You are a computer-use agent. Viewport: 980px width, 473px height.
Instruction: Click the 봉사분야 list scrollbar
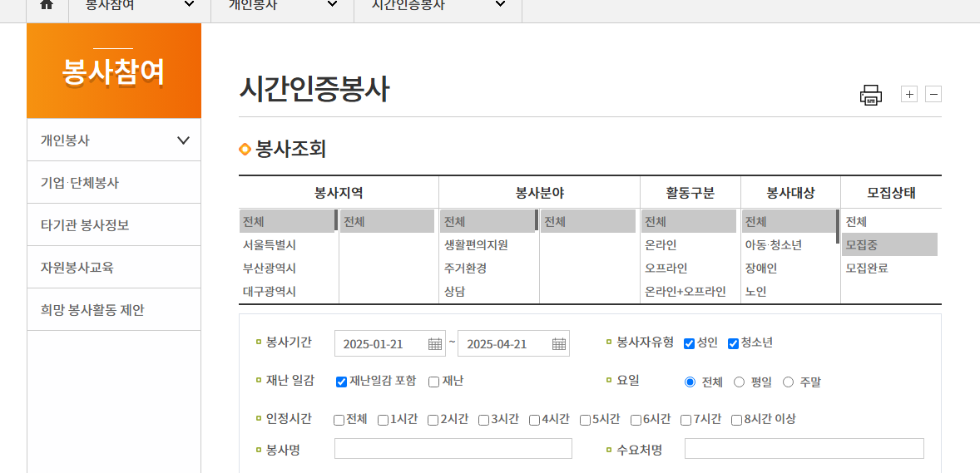point(537,220)
